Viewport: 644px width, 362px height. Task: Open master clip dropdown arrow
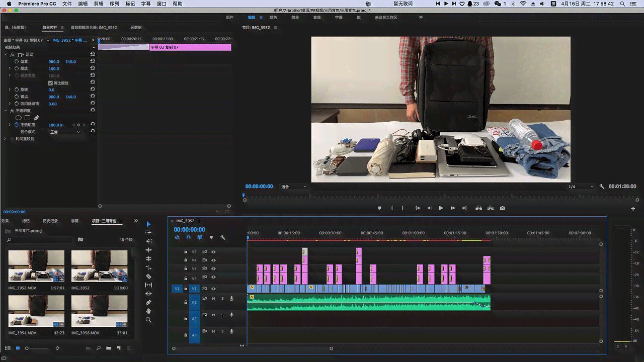(x=48, y=40)
